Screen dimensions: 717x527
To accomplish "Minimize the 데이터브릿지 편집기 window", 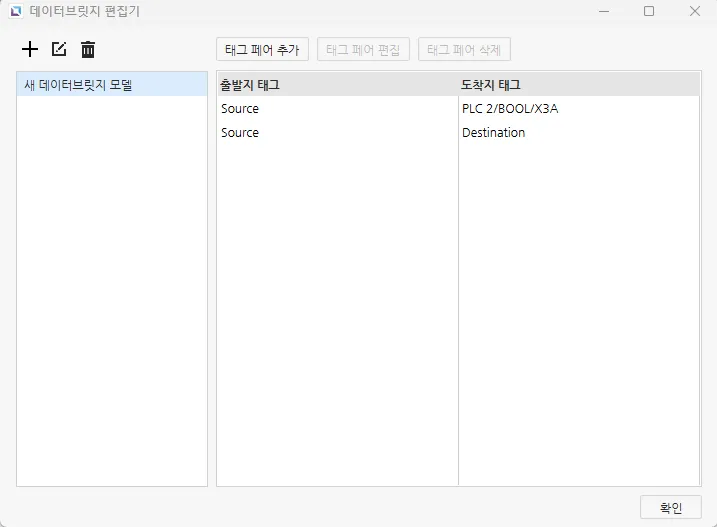I will point(603,12).
